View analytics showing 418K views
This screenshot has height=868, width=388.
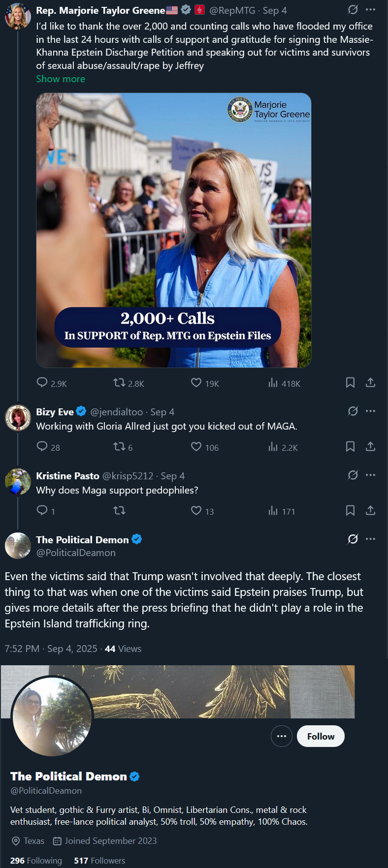(273, 383)
